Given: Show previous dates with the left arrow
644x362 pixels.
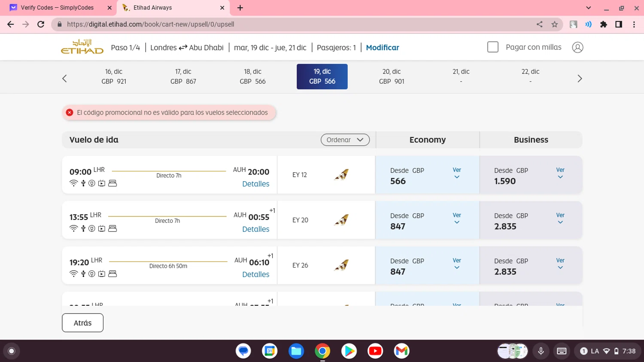Looking at the screenshot, I should click(64, 79).
